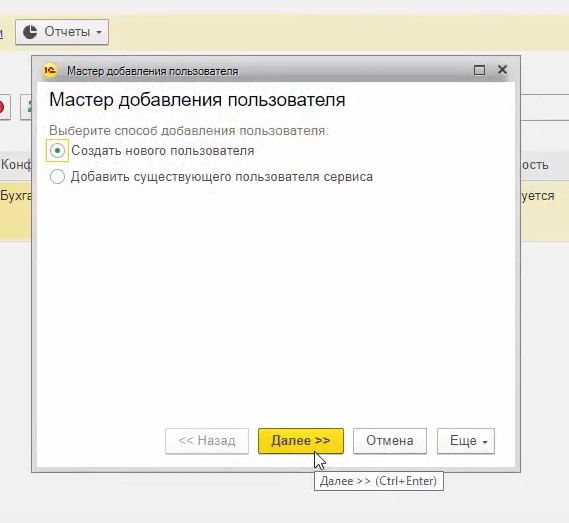Close the 'Мастер добавления пользователя' dialog
Image resolution: width=569 pixels, height=523 pixels.
[x=502, y=69]
